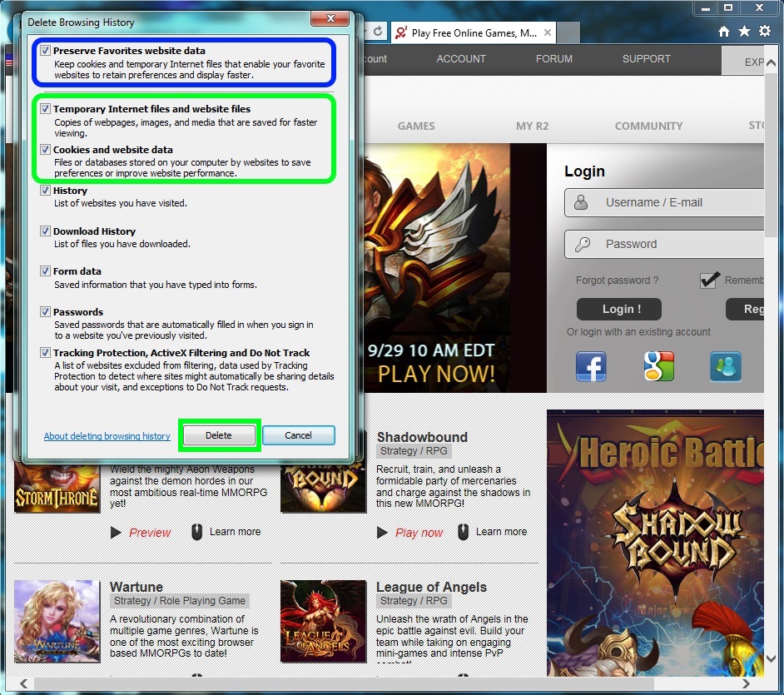The image size is (784, 695).
Task: Click the Wartune game thumbnail
Action: (x=57, y=621)
